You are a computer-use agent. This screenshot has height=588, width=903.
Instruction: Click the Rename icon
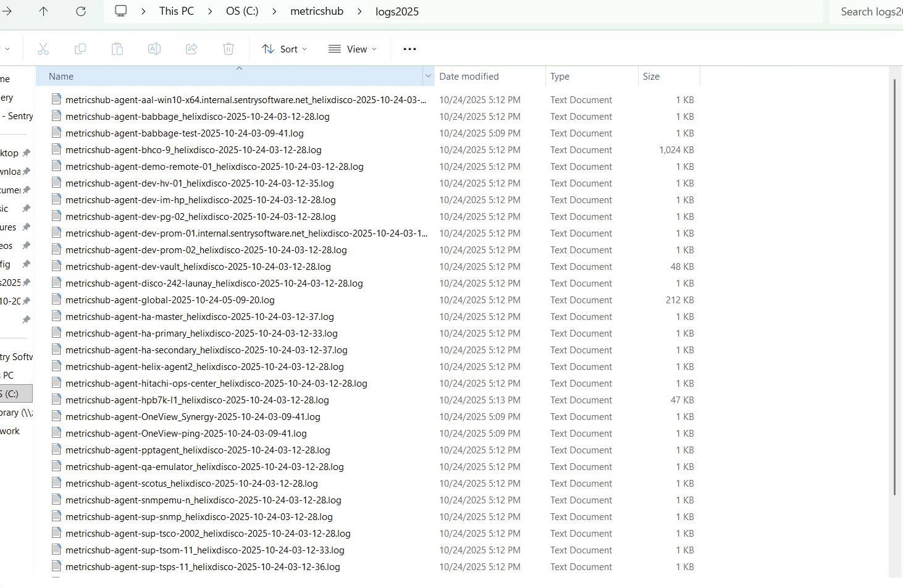coord(154,48)
